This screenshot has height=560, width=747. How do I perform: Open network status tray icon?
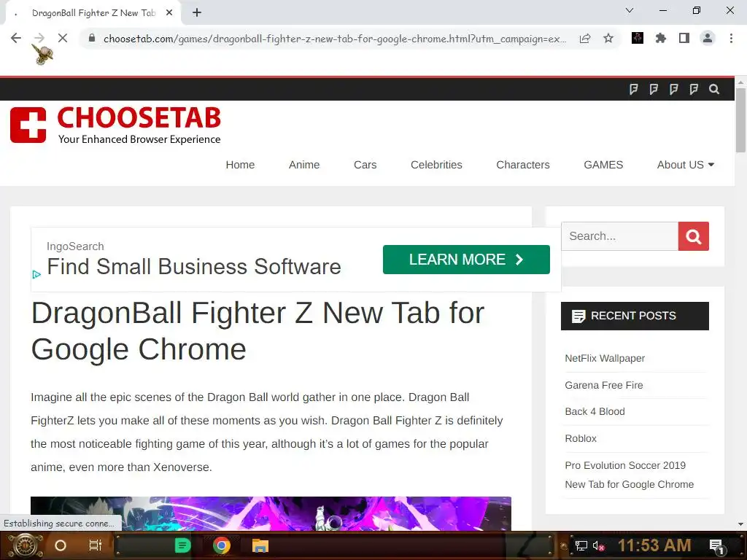pos(581,545)
